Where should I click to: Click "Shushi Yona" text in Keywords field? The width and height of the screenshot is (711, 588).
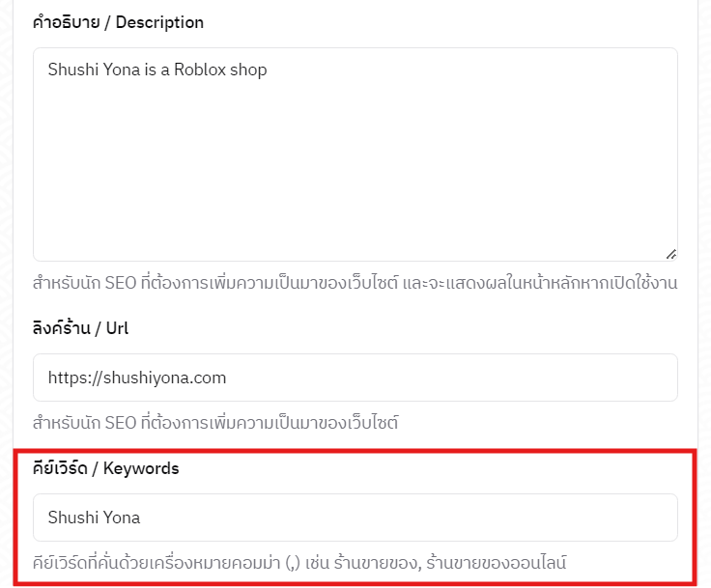tap(94, 518)
